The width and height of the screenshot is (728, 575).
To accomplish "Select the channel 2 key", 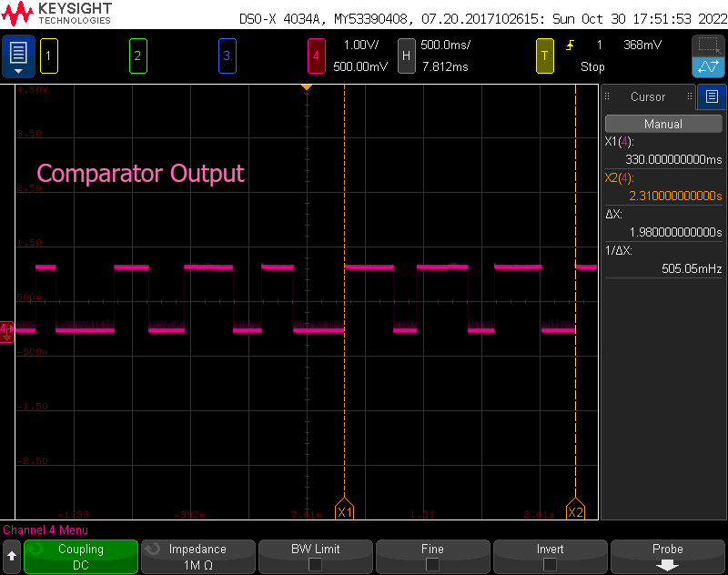I will (x=137, y=55).
